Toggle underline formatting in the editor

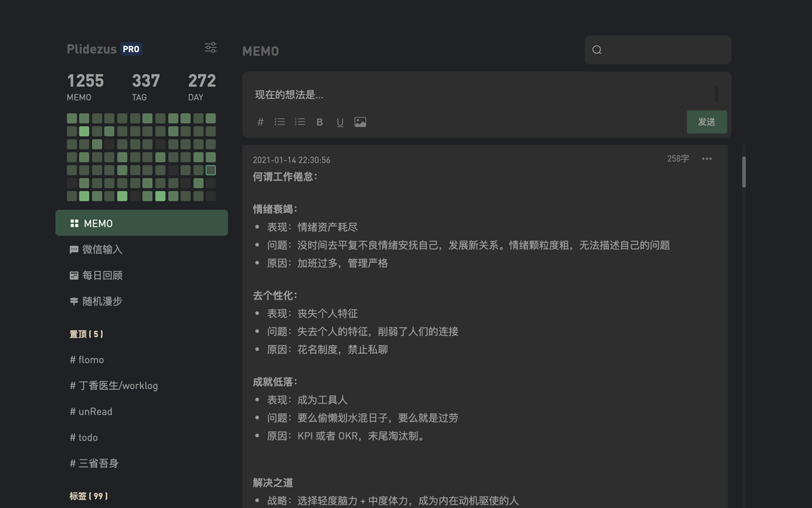pos(339,122)
